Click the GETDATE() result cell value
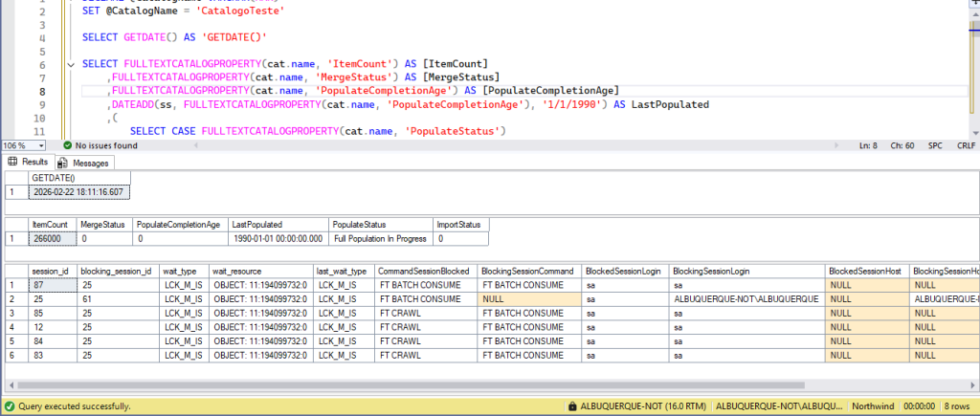Viewport: 980px width, 416px height. click(78, 191)
